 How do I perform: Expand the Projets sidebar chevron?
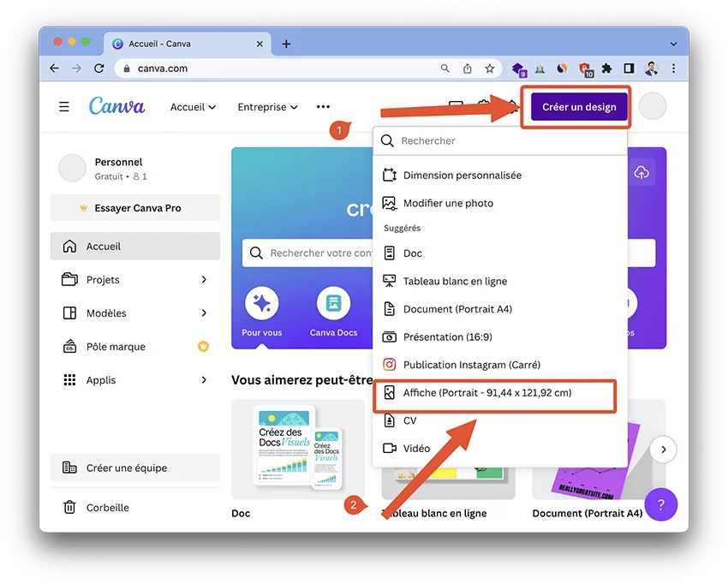click(204, 280)
